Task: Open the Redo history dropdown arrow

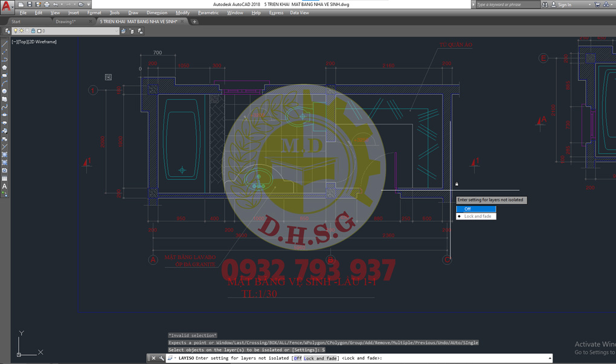Action: (x=74, y=4)
